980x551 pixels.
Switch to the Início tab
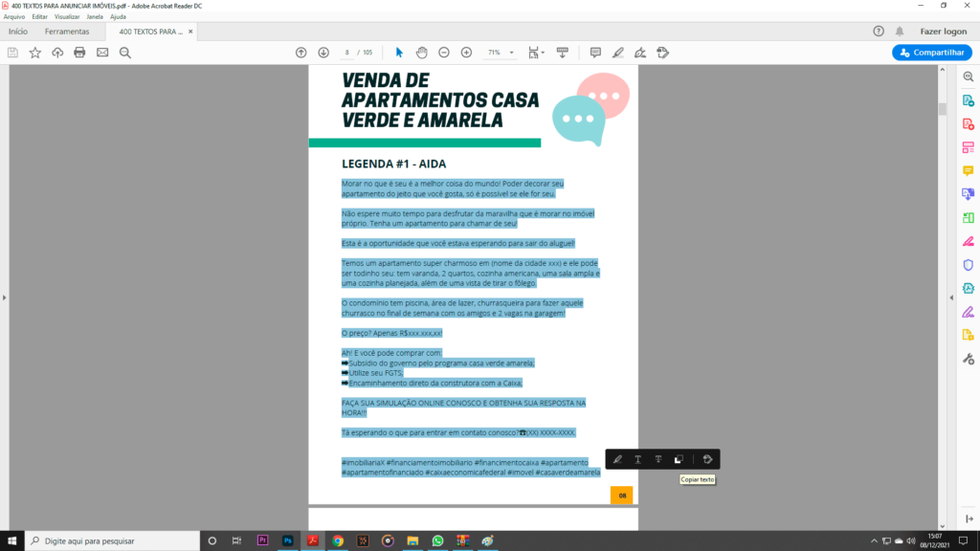(18, 32)
